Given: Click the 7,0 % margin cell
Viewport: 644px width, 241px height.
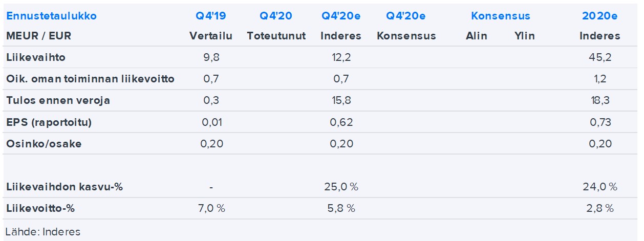Looking at the screenshot, I should click(x=210, y=208).
